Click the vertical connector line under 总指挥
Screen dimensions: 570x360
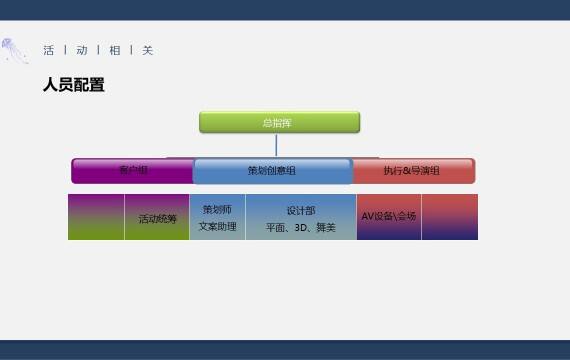point(276,145)
